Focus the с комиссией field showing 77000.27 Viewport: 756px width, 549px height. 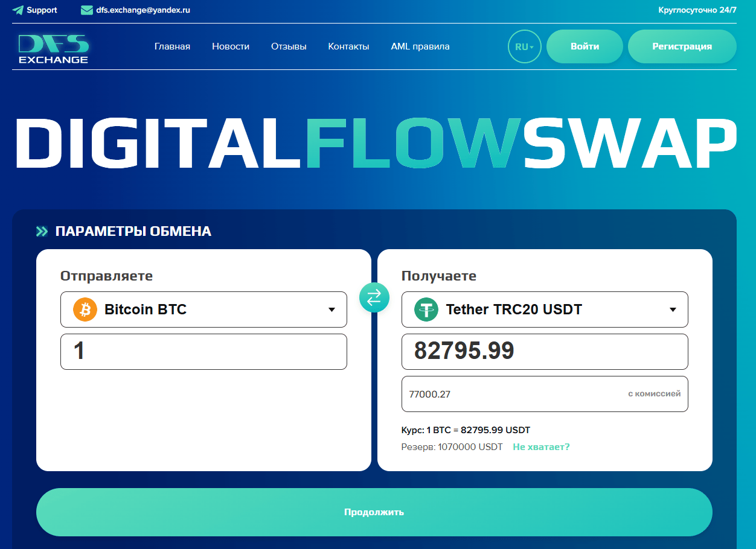click(545, 394)
